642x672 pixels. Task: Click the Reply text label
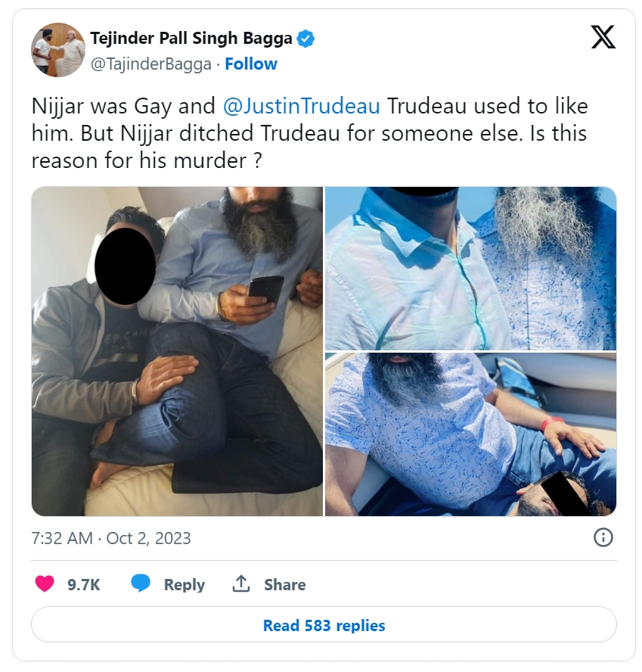(x=185, y=585)
